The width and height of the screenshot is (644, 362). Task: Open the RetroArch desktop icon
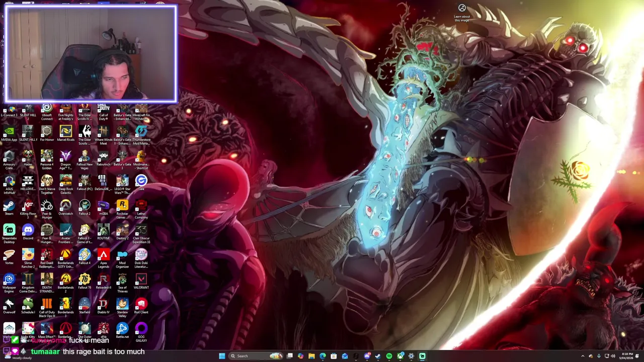pos(103,159)
